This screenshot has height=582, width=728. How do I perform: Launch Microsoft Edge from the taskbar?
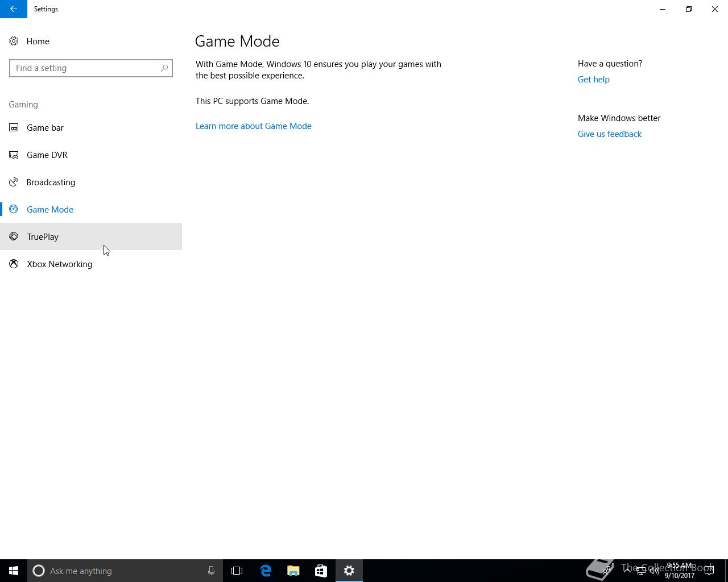pos(266,571)
